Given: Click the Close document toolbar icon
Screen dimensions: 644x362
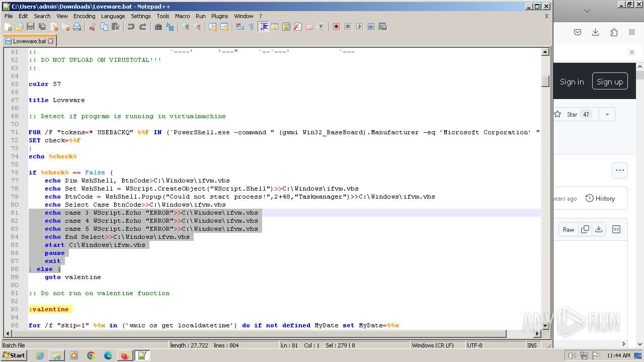Looking at the screenshot, I should (x=54, y=27).
